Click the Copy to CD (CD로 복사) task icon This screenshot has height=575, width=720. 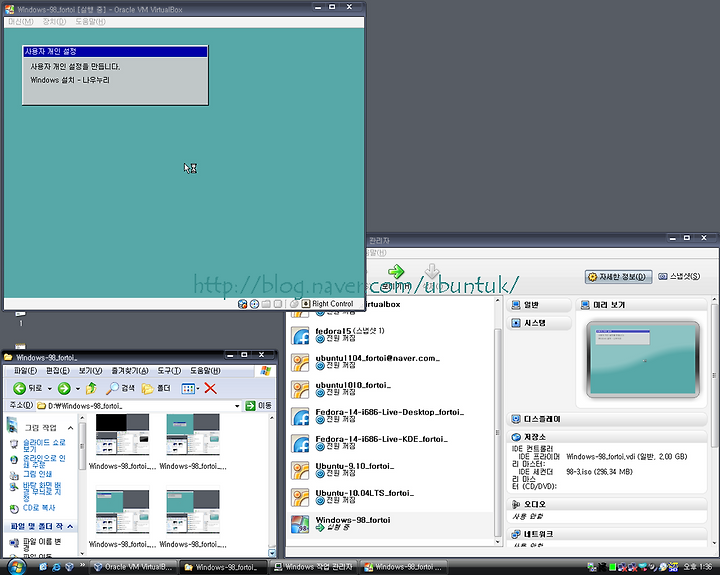click(x=14, y=508)
